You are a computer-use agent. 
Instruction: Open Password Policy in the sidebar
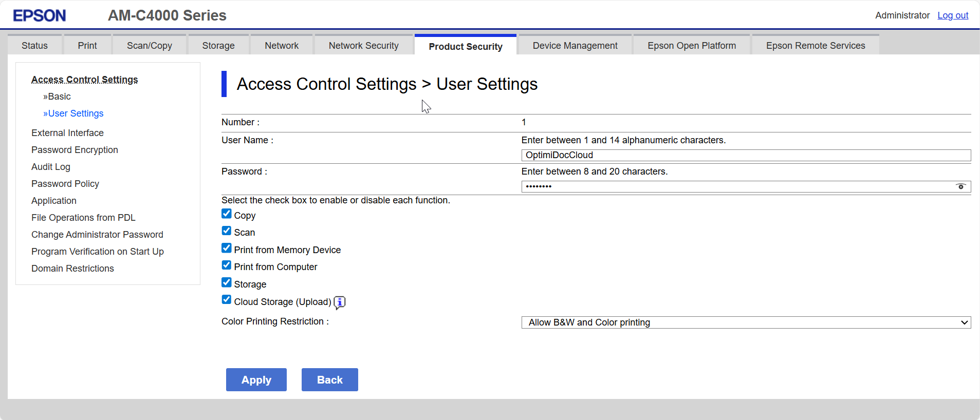(65, 184)
